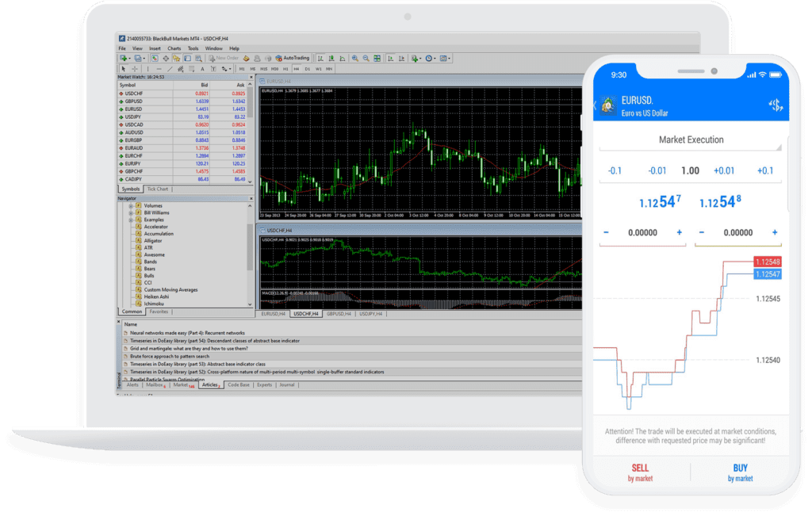Screen dimensions: 812x516
Task: Open the Charts menu
Action: (174, 48)
